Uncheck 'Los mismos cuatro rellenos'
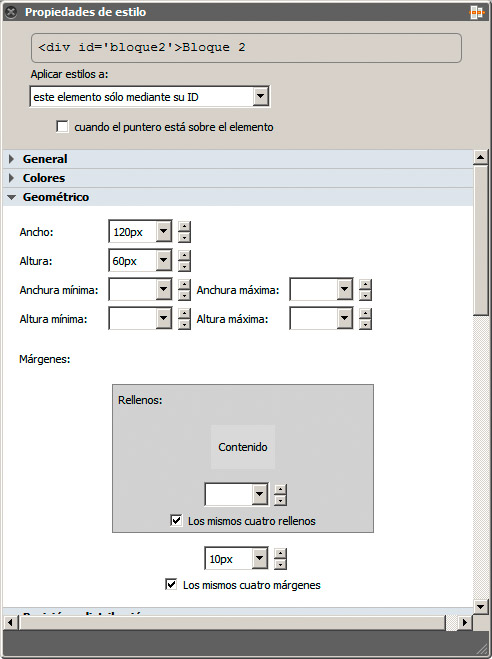 176,520
